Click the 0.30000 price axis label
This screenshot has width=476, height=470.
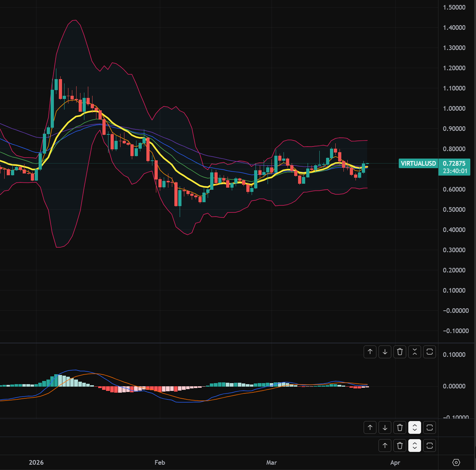pyautogui.click(x=454, y=250)
